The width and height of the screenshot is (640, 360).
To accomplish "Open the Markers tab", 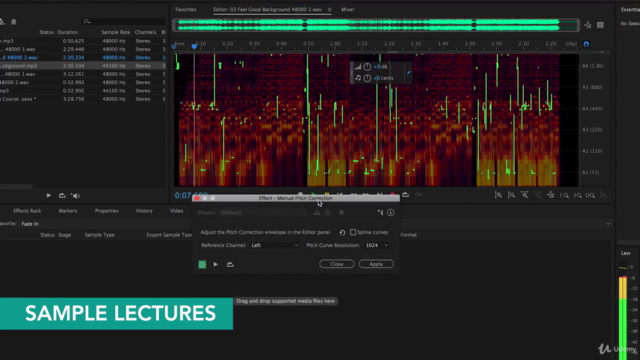I will (68, 211).
